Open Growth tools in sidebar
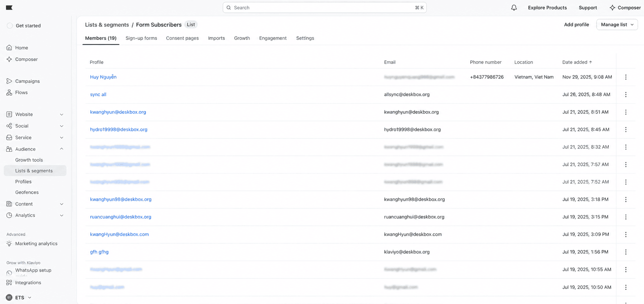This screenshot has height=304, width=644. click(x=29, y=160)
